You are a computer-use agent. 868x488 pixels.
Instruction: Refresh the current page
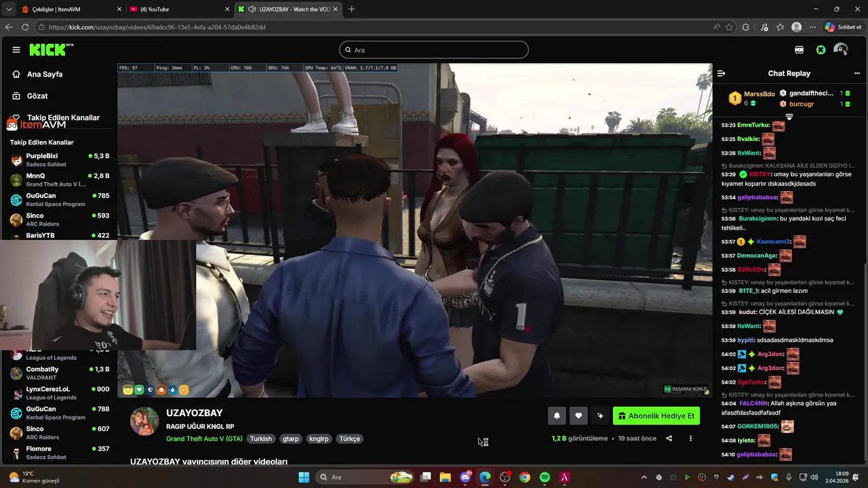pos(25,27)
